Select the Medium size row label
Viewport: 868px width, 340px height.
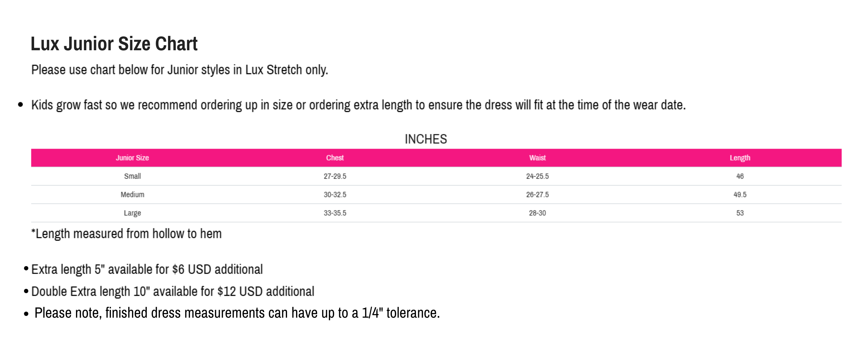tap(132, 195)
